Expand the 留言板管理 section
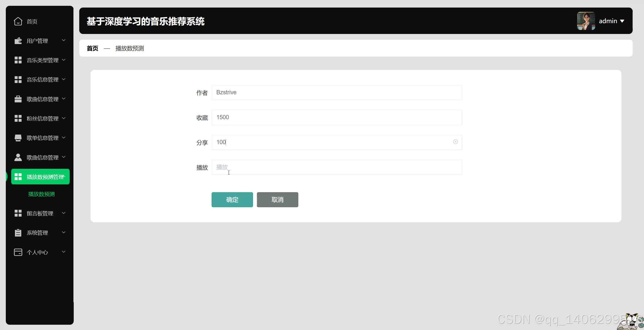 point(64,213)
